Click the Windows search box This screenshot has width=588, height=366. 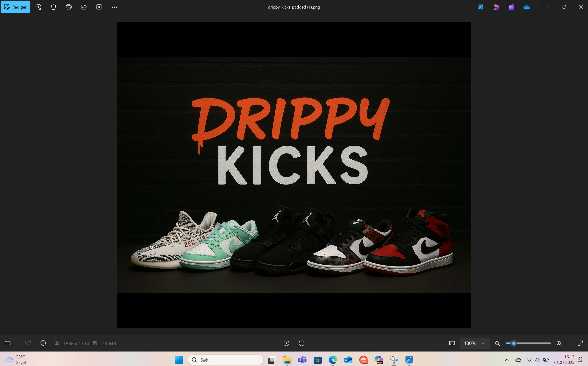[x=225, y=360]
